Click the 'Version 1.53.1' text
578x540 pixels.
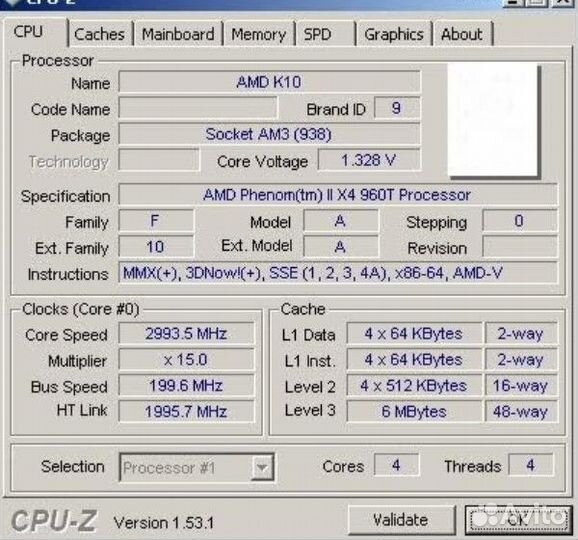164,523
